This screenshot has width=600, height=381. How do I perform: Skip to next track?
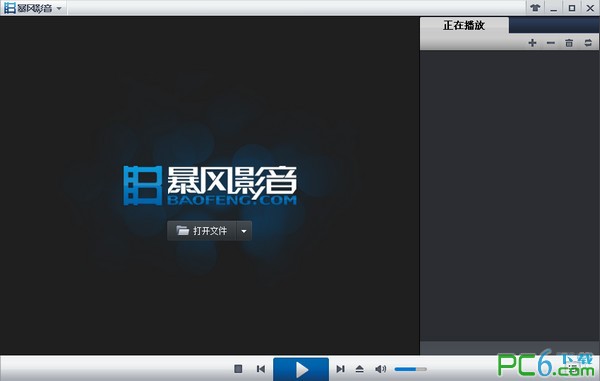[340, 369]
